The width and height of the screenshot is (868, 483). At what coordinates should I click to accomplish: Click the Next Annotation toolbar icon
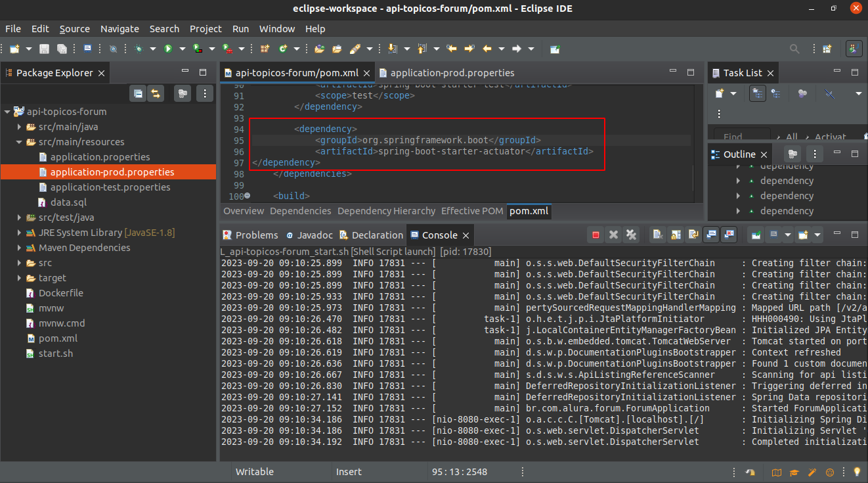393,49
